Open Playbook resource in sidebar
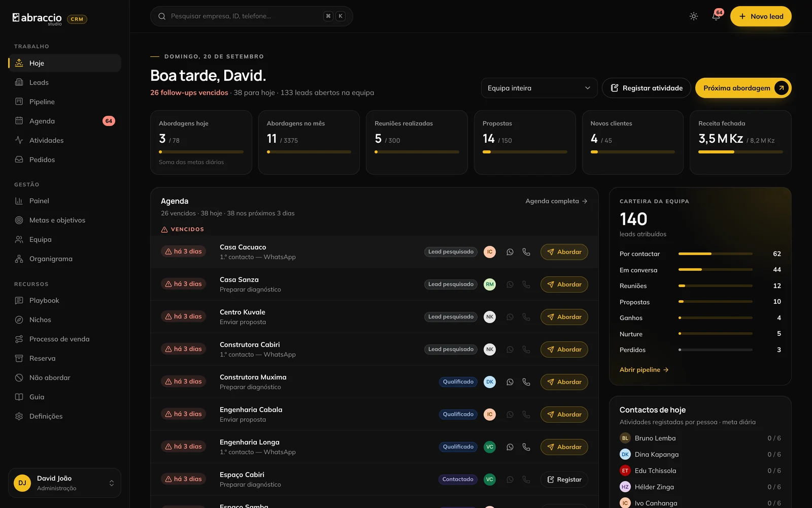This screenshot has width=812, height=508. [x=64, y=300]
